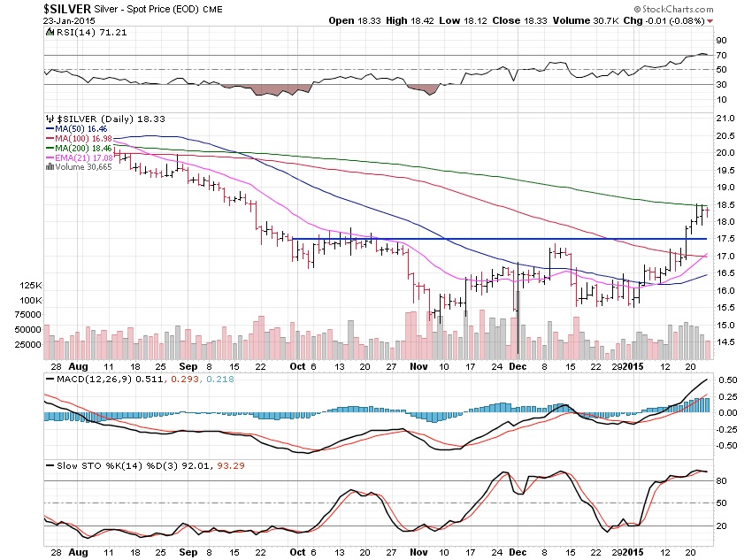Image resolution: width=752 pixels, height=560 pixels.
Task: Click the 'Close 18.33' value
Action: point(519,20)
